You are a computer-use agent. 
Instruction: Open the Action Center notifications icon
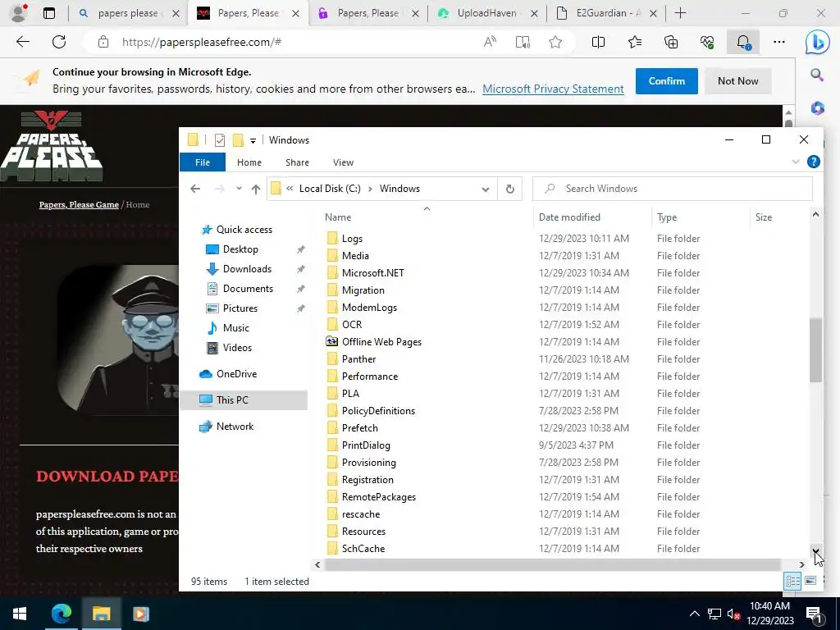pyautogui.click(x=814, y=614)
